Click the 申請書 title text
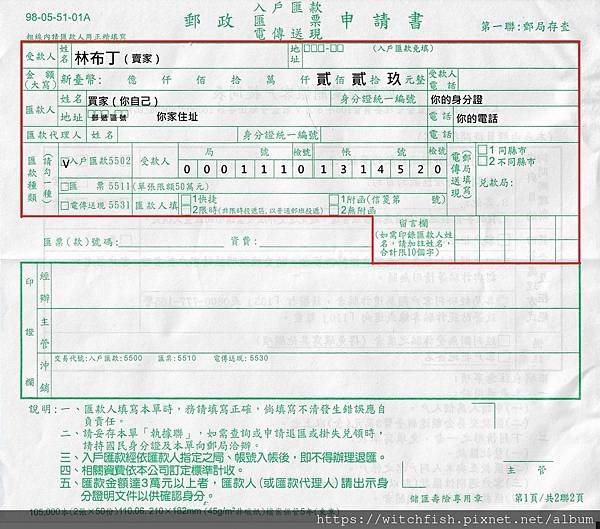The image size is (600, 529). pos(382,20)
